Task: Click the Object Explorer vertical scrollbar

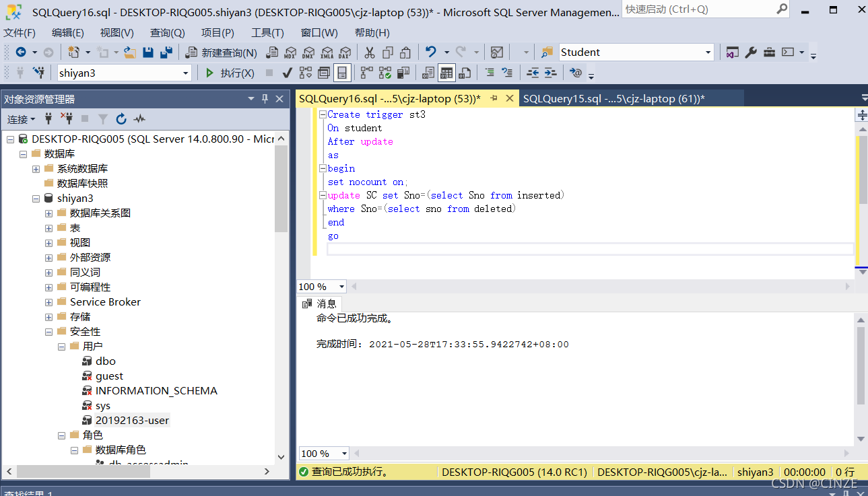Action: [x=281, y=188]
